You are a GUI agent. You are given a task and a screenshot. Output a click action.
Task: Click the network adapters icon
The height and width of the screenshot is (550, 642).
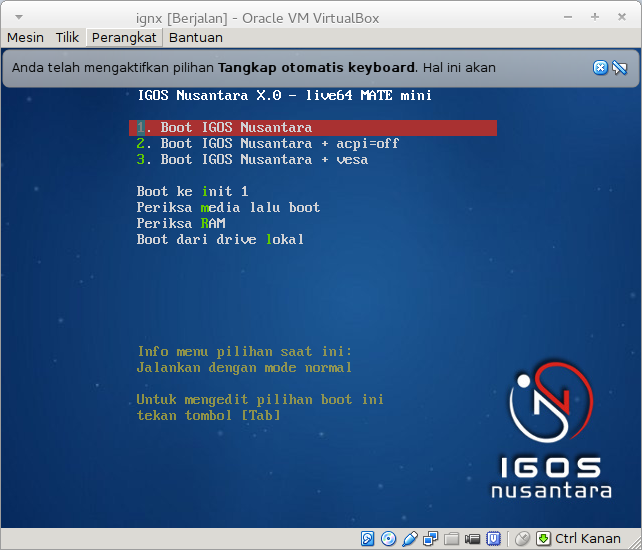coord(430,539)
